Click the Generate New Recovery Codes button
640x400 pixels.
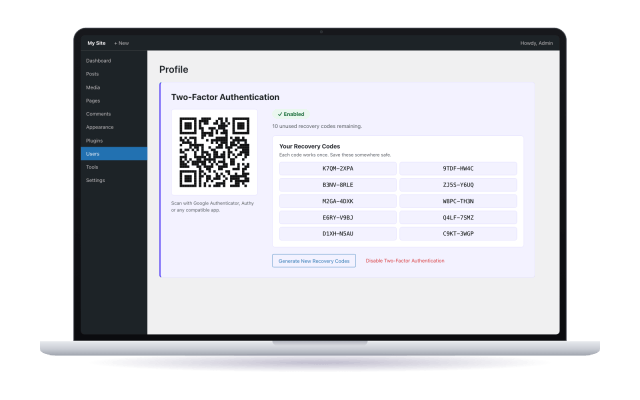(x=314, y=261)
